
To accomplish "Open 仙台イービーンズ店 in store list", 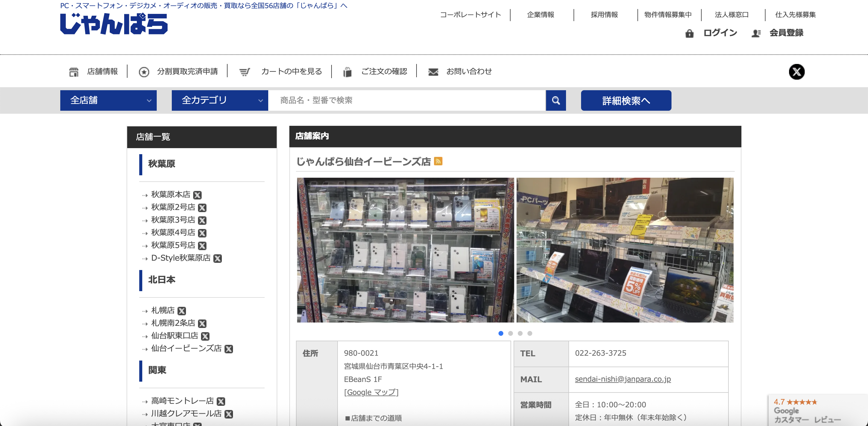I will [x=186, y=348].
